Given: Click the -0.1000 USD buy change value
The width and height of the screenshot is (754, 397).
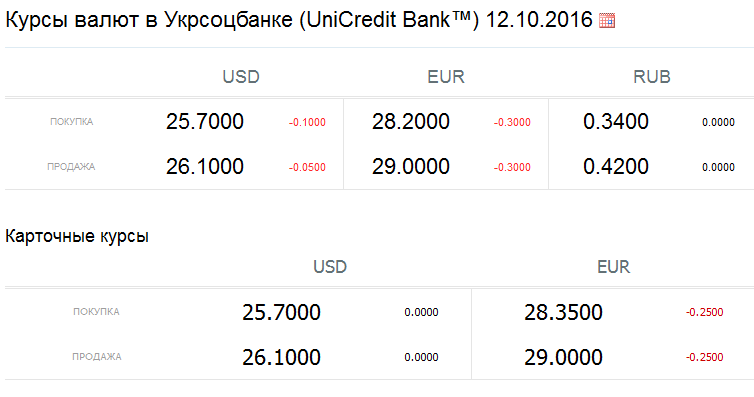Looking at the screenshot, I should pos(307,123).
